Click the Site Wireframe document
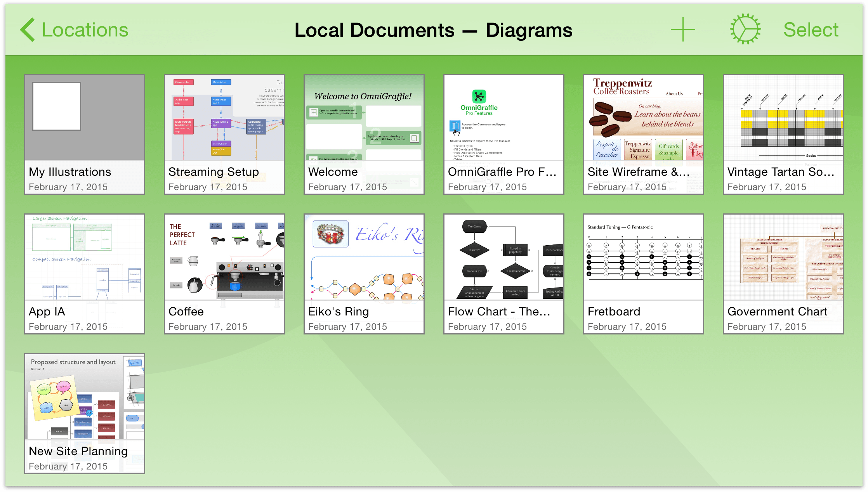Viewport: 868px width, 492px height. point(643,134)
